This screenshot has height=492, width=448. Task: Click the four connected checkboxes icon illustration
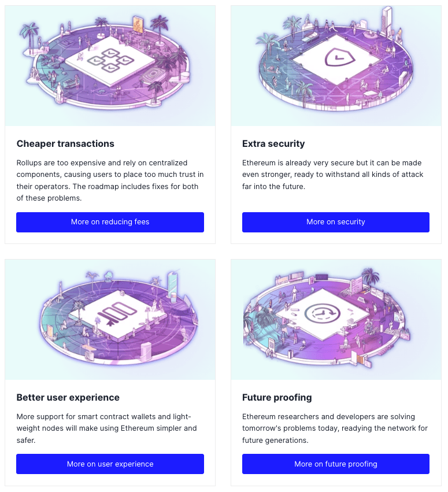(110, 60)
